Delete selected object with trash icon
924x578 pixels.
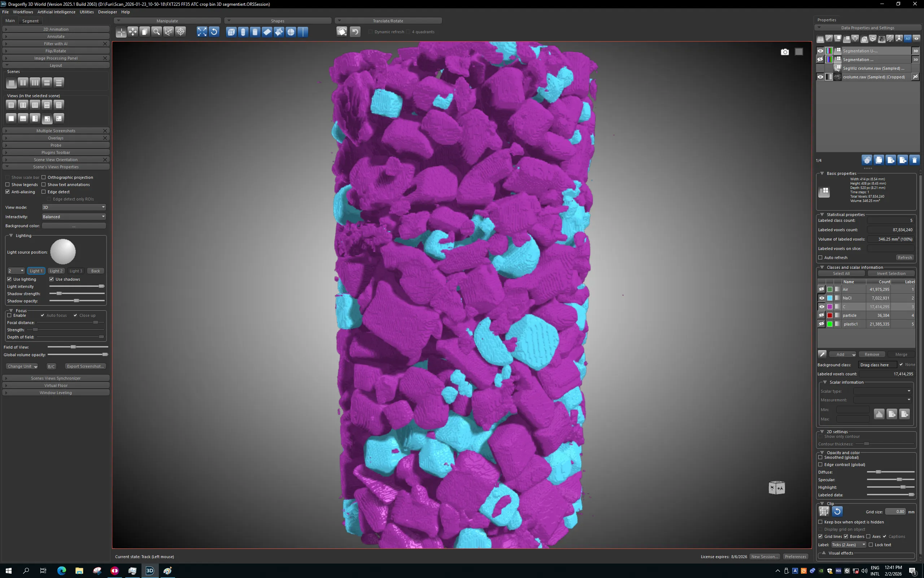click(x=915, y=160)
